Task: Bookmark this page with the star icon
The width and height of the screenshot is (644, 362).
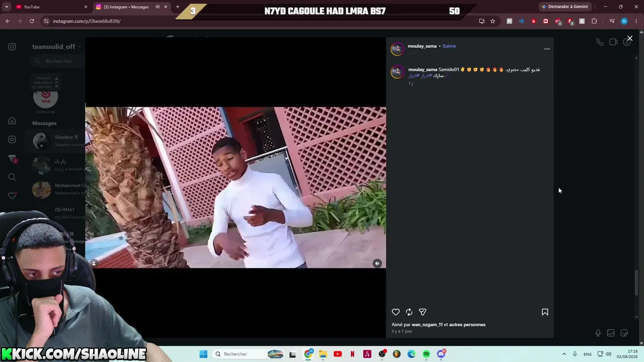Action: [x=493, y=21]
